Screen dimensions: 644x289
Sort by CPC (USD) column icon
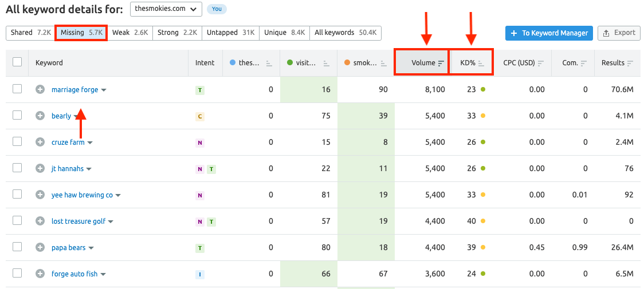[x=541, y=63]
